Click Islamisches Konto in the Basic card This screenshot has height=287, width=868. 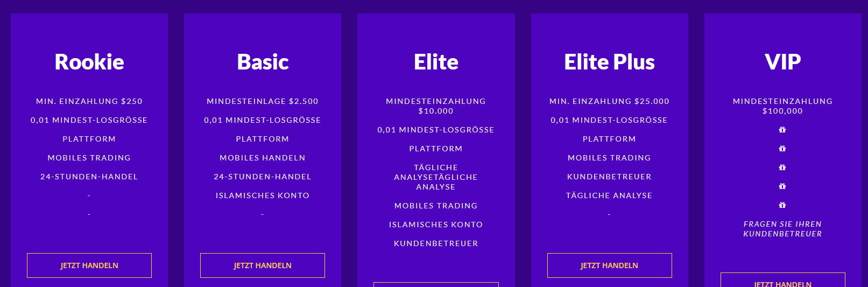(x=263, y=195)
